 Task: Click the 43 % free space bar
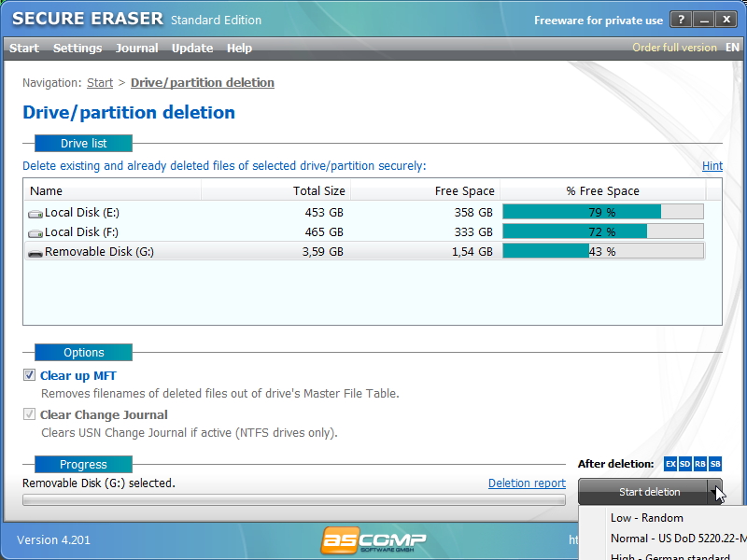(603, 251)
